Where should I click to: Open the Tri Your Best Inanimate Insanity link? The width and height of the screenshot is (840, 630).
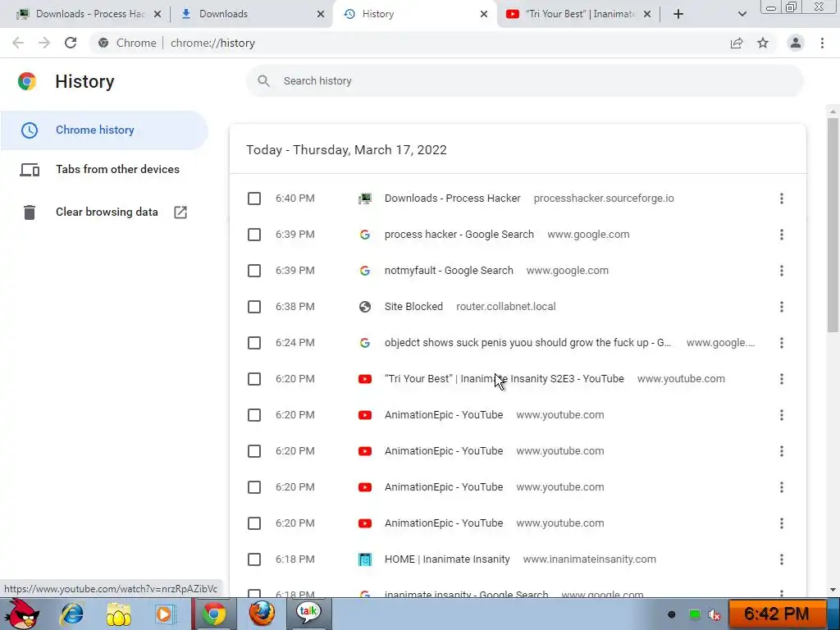(504, 379)
